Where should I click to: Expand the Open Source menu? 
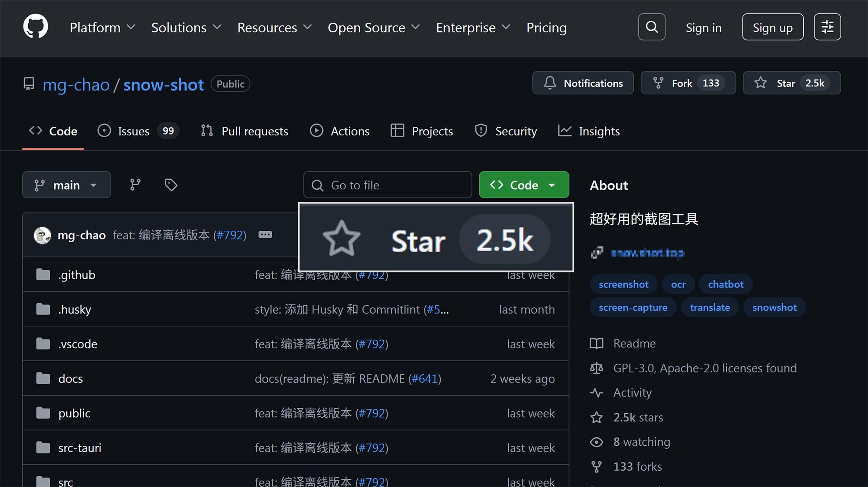click(x=373, y=28)
